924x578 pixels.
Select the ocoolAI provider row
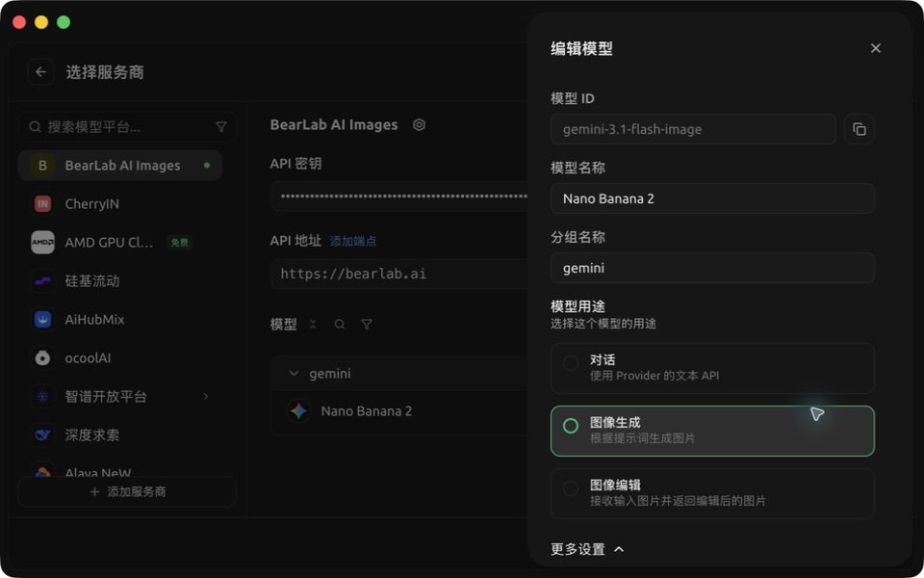[x=120, y=358]
